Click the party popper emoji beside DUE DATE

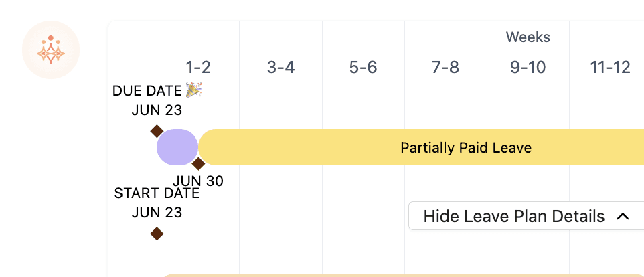click(x=193, y=90)
